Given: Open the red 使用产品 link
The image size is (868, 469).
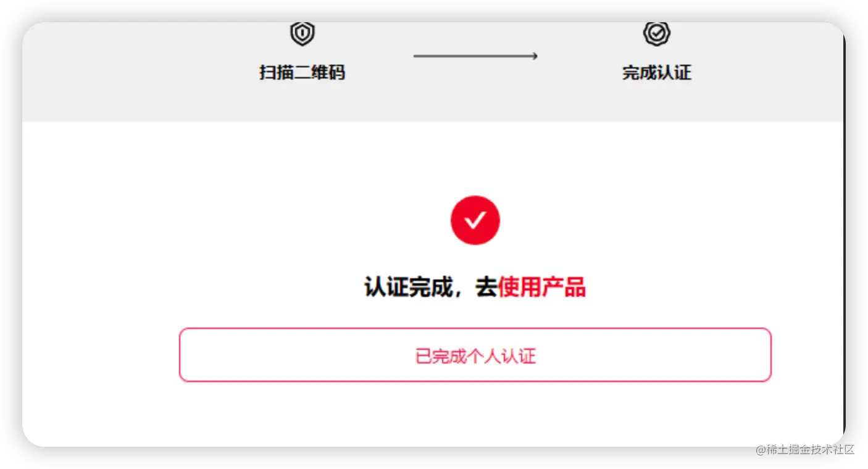Looking at the screenshot, I should [541, 287].
